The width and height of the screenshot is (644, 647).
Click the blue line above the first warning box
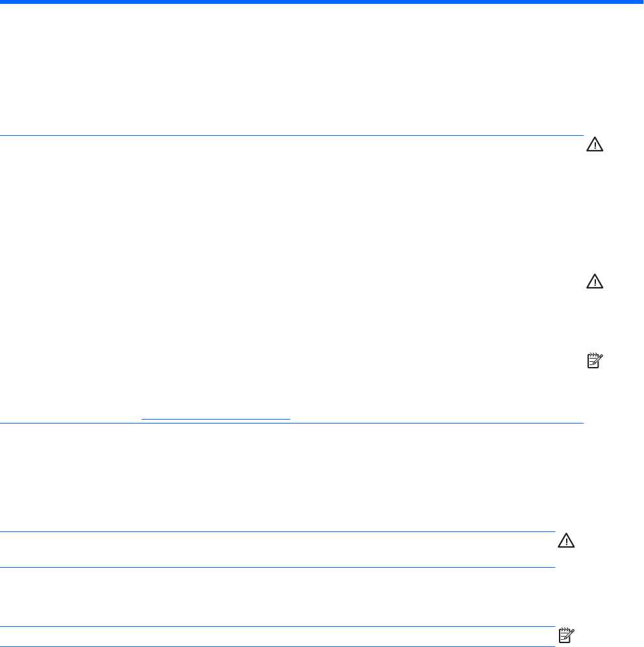(292, 136)
